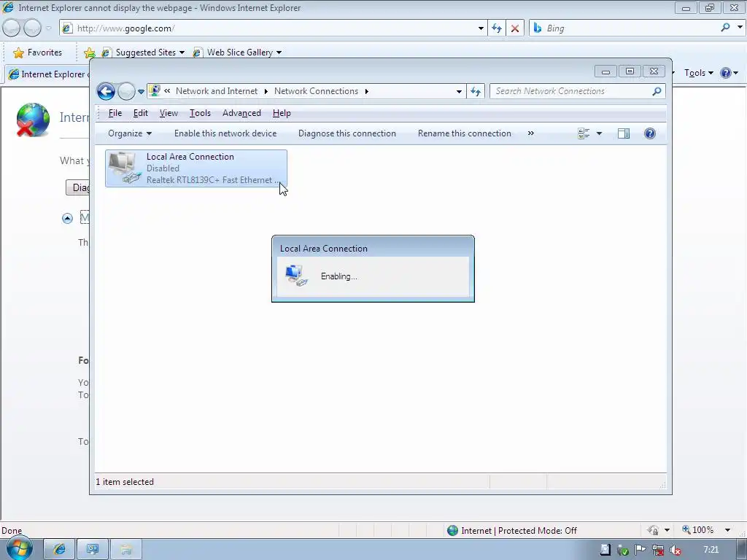Click the Favorites button
The height and width of the screenshot is (560, 747).
point(38,52)
